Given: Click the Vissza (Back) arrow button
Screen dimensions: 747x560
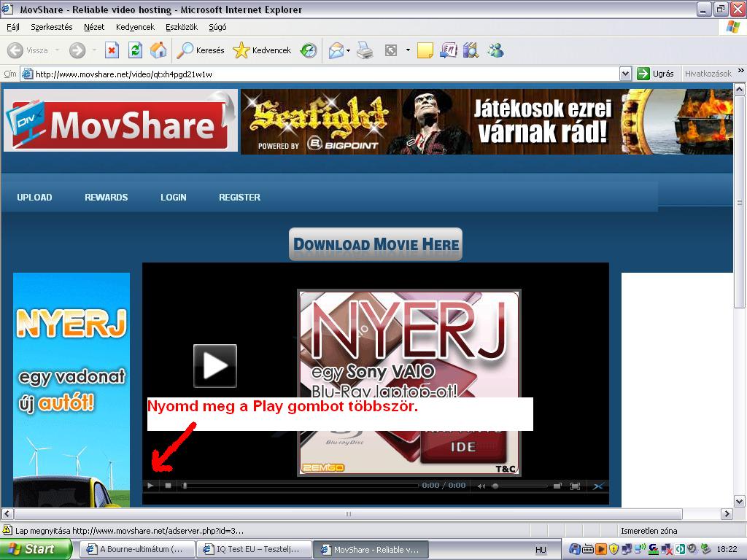Looking at the screenshot, I should click(15, 50).
